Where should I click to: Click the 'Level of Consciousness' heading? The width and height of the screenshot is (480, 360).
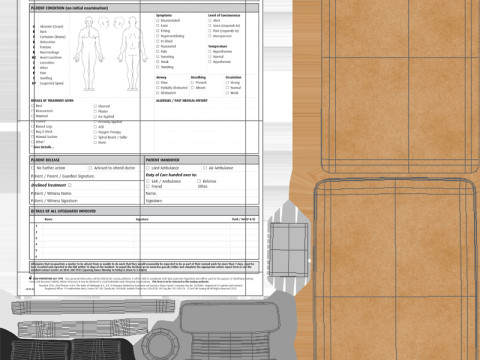[224, 15]
